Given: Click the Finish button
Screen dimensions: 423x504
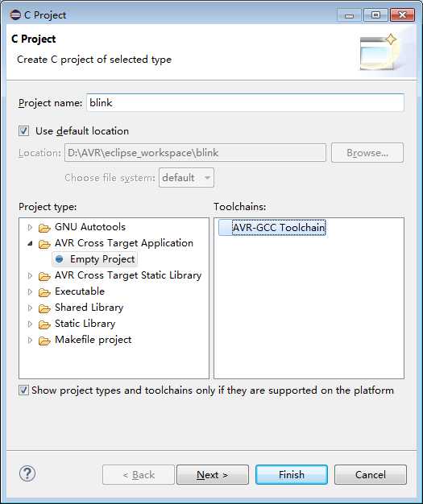Looking at the screenshot, I should (292, 474).
